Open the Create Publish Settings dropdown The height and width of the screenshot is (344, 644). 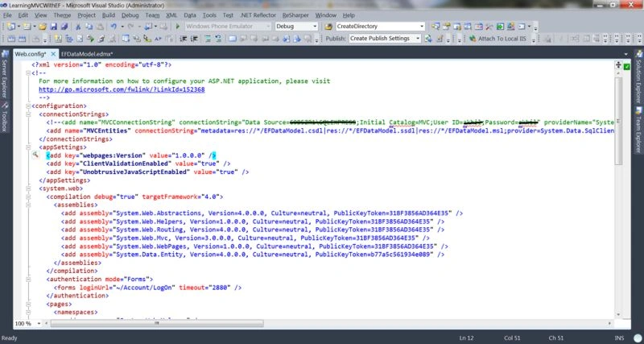point(385,38)
